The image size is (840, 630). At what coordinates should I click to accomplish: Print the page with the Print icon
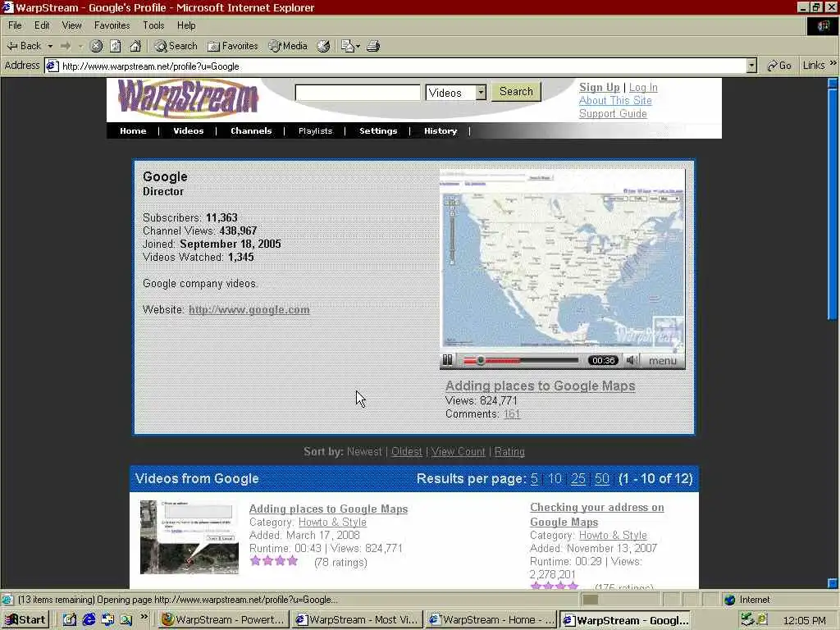pyautogui.click(x=373, y=46)
